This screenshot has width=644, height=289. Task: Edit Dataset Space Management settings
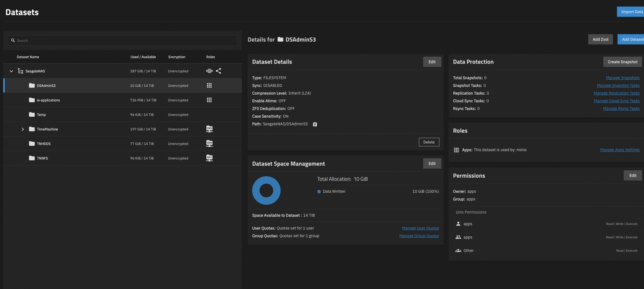pyautogui.click(x=432, y=164)
